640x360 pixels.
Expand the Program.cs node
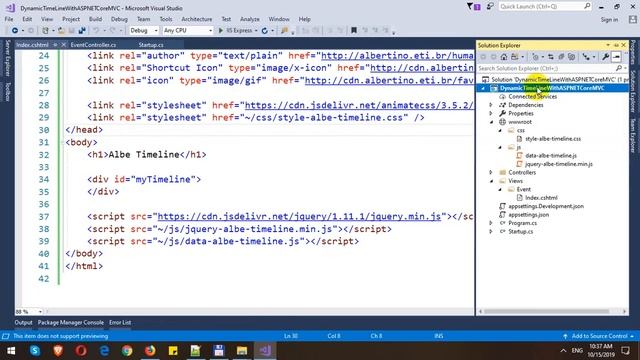point(491,223)
